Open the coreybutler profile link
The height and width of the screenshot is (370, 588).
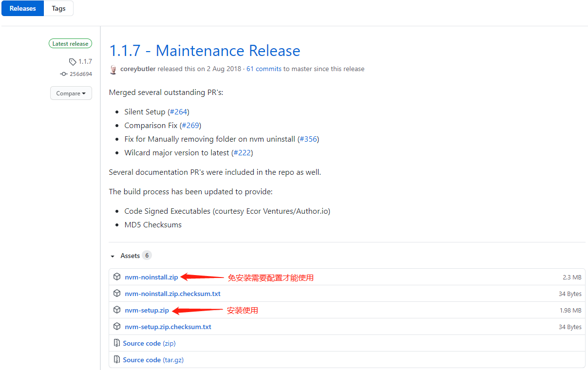(x=138, y=69)
